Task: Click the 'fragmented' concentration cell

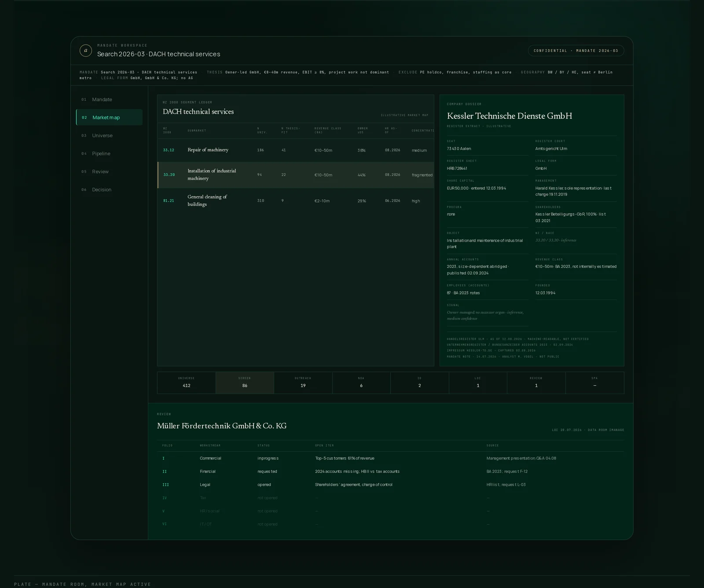Action: (x=422, y=175)
